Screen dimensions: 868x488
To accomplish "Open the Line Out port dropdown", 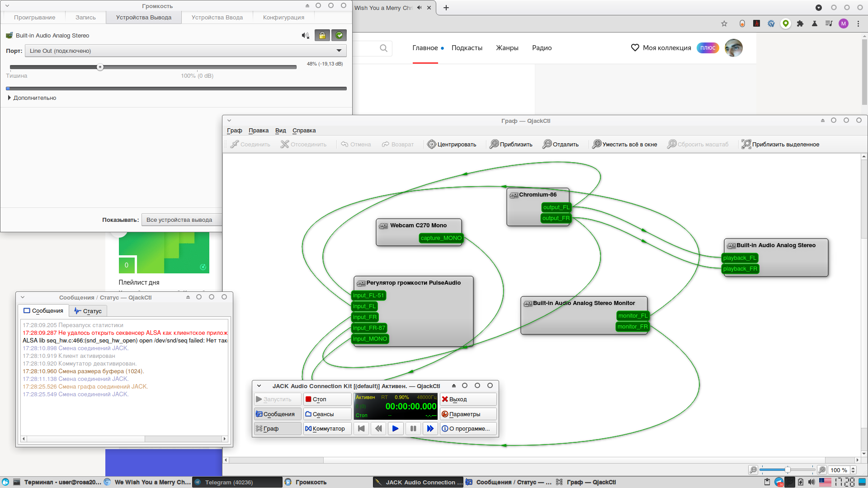I will tap(185, 51).
